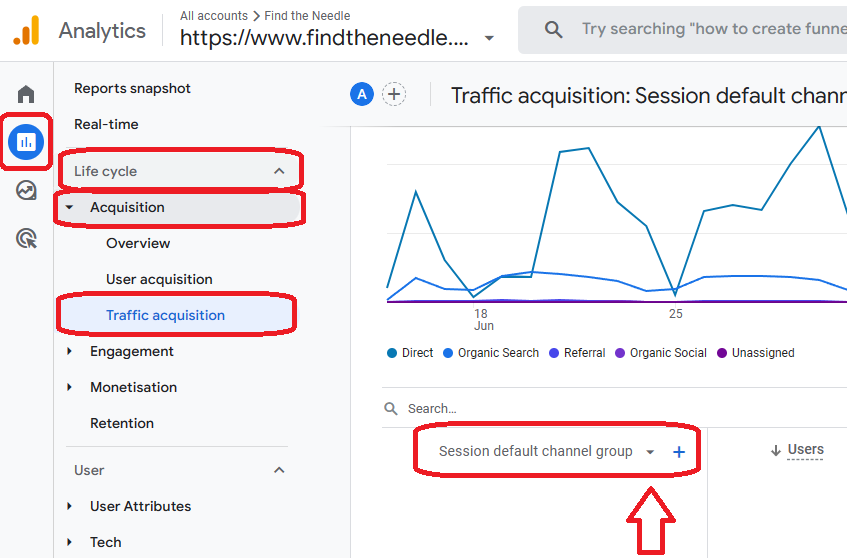Select Traffic acquisition report

(165, 315)
